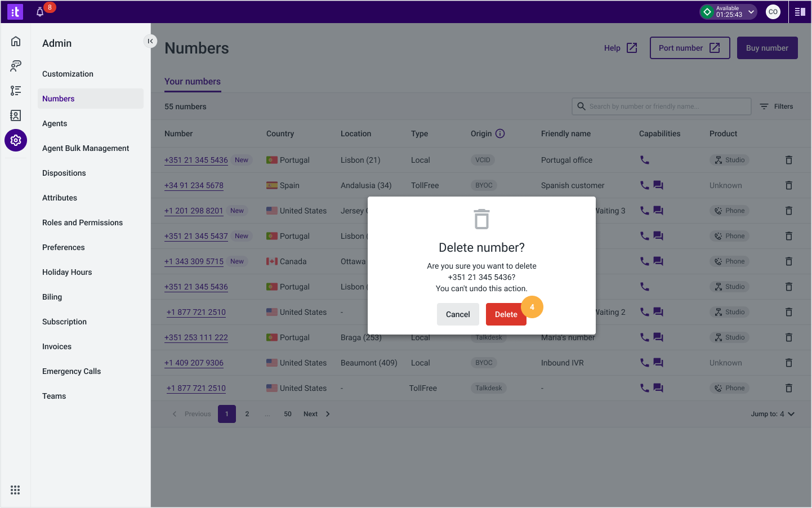This screenshot has width=812, height=508.
Task: Click the panel layout icon at top right
Action: (800, 11)
